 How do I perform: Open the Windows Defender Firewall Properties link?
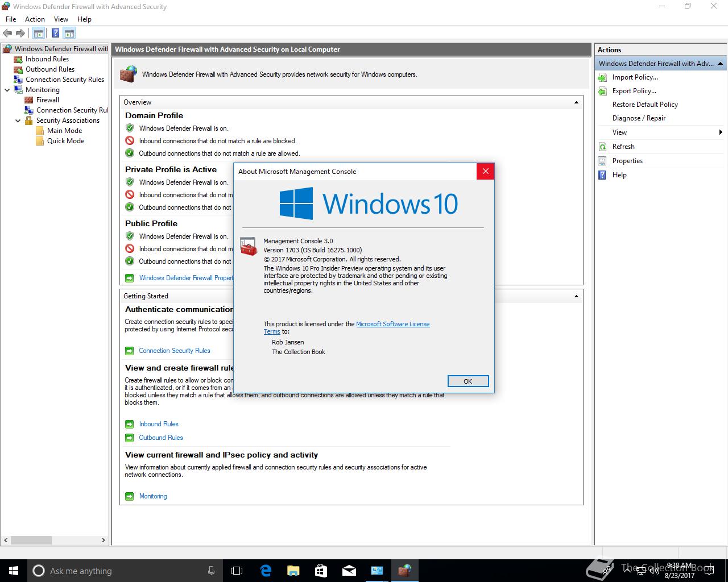click(x=186, y=278)
